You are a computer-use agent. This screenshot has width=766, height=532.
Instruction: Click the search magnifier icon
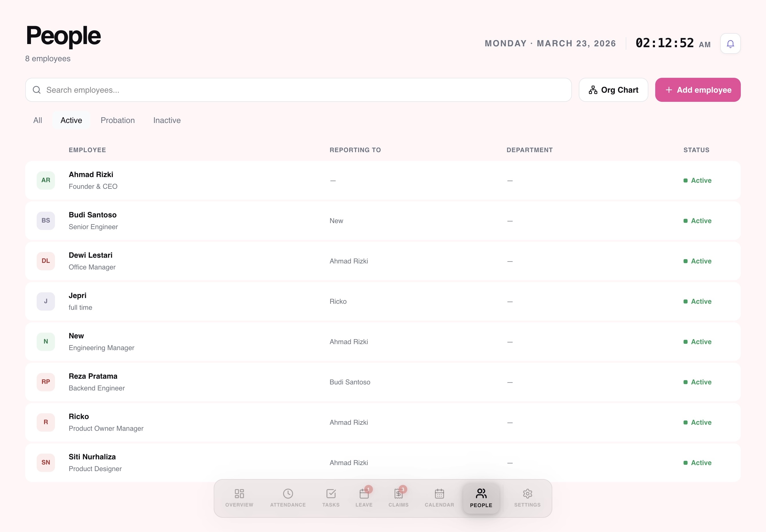point(37,90)
